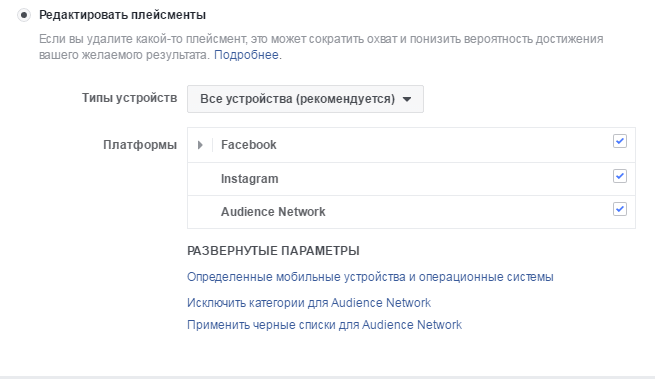Viewport: 655px width, 379px height.
Task: Click the РАЗВЕРНУТЫЕ ПАРАМЕТРЫ heading
Action: pyautogui.click(x=273, y=251)
